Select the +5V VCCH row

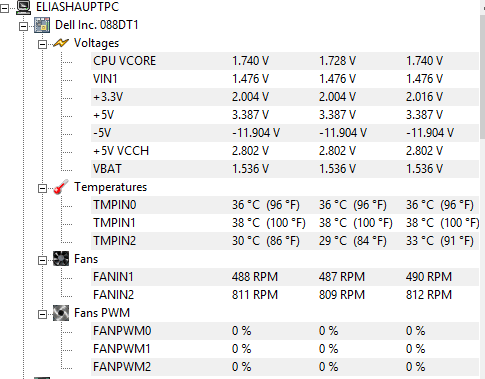[x=285, y=151]
